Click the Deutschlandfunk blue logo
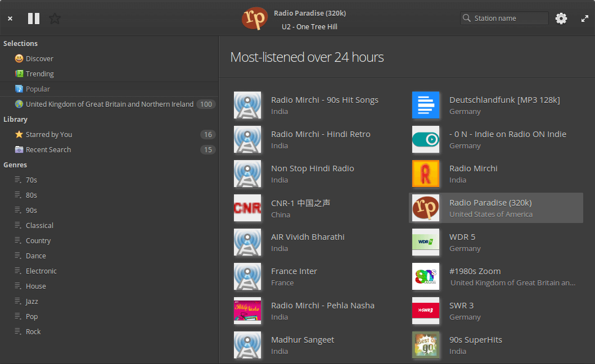Viewport: 595px width, 364px height. pyautogui.click(x=426, y=105)
